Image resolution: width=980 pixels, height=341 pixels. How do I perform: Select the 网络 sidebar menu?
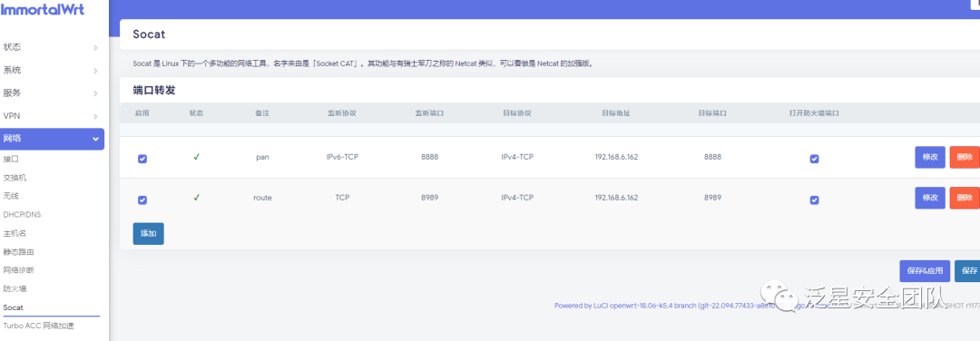tap(52, 139)
